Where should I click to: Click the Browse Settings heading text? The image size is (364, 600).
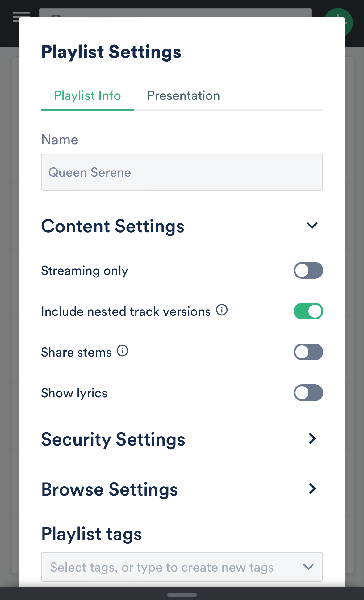(x=110, y=490)
